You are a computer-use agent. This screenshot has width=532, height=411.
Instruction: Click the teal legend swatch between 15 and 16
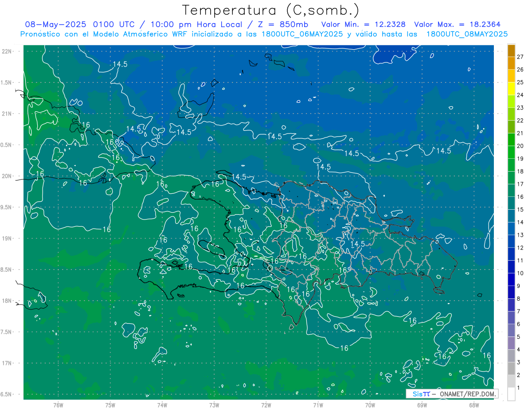pos(511,204)
